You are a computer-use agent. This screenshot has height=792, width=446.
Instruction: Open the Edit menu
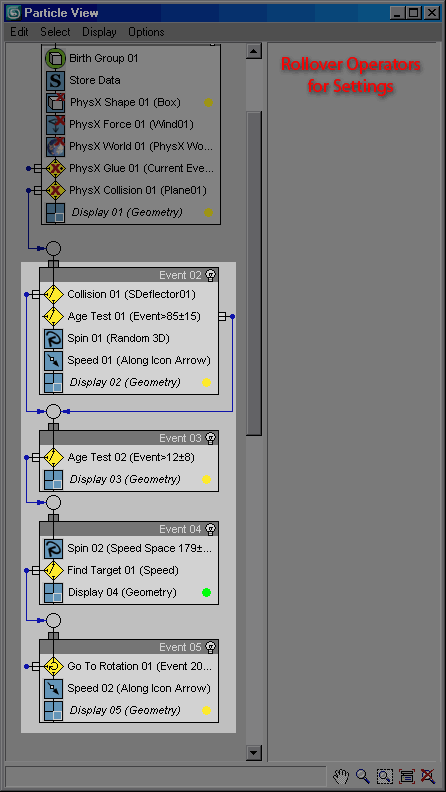tap(19, 32)
